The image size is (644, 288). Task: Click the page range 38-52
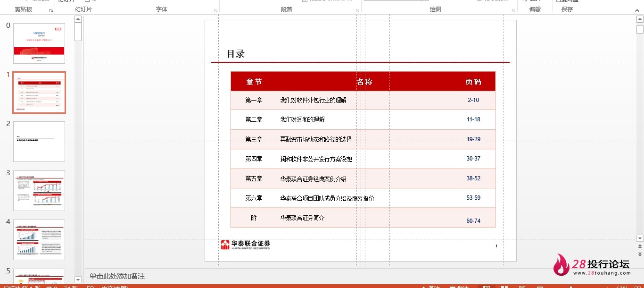pos(473,178)
